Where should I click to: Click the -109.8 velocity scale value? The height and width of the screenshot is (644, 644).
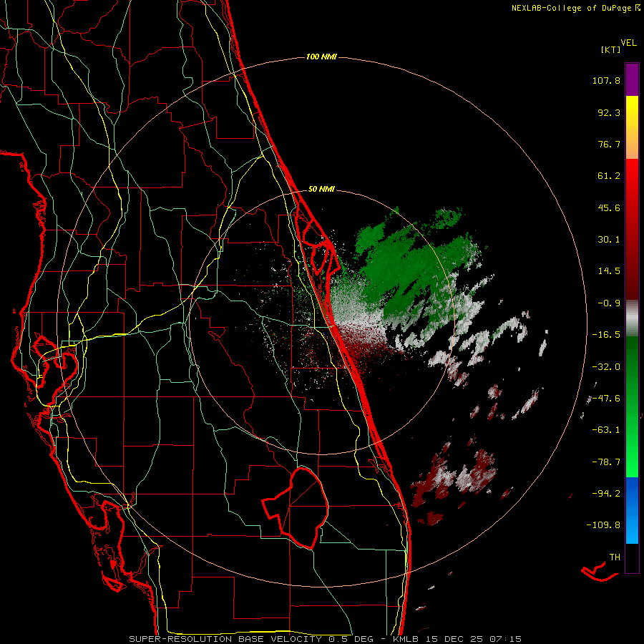(x=603, y=525)
